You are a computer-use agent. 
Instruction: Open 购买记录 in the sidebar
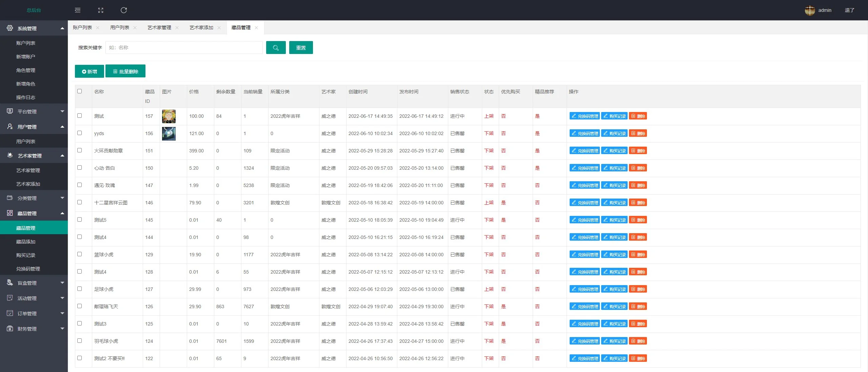click(x=26, y=255)
